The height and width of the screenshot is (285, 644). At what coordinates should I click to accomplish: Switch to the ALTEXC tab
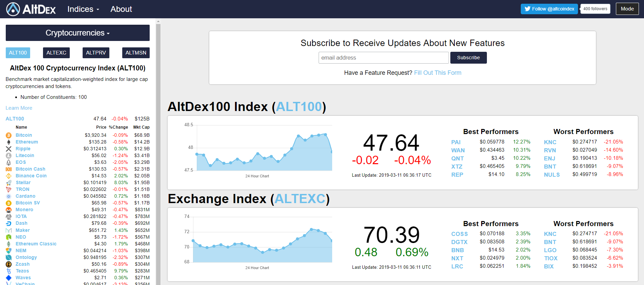tap(56, 53)
